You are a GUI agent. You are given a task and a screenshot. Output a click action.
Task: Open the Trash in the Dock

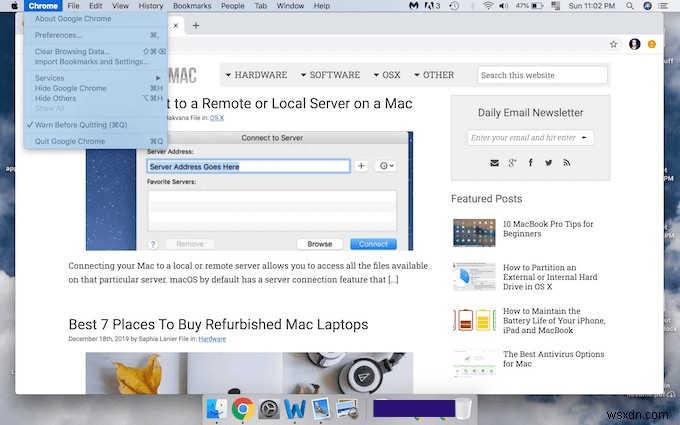(463, 409)
